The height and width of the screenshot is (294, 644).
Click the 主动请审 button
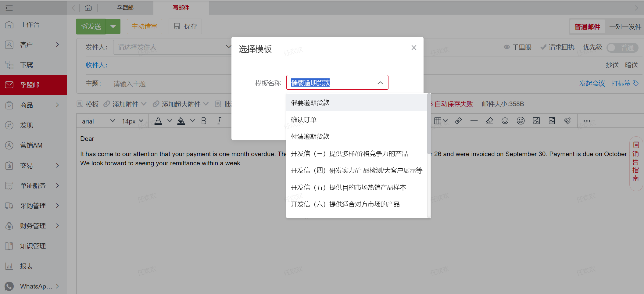click(144, 27)
